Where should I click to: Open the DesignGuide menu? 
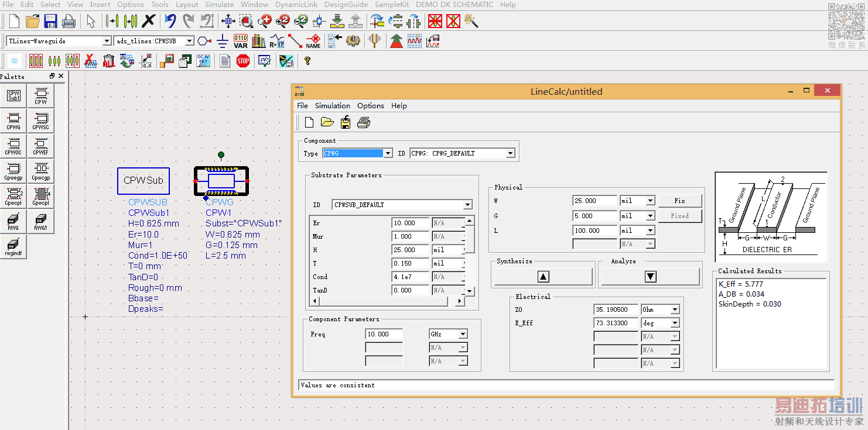(x=346, y=5)
